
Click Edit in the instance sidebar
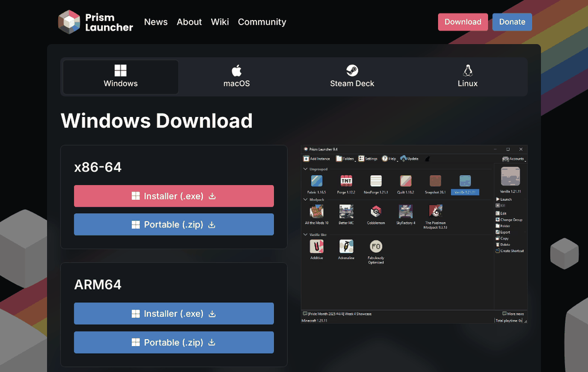(x=501, y=213)
